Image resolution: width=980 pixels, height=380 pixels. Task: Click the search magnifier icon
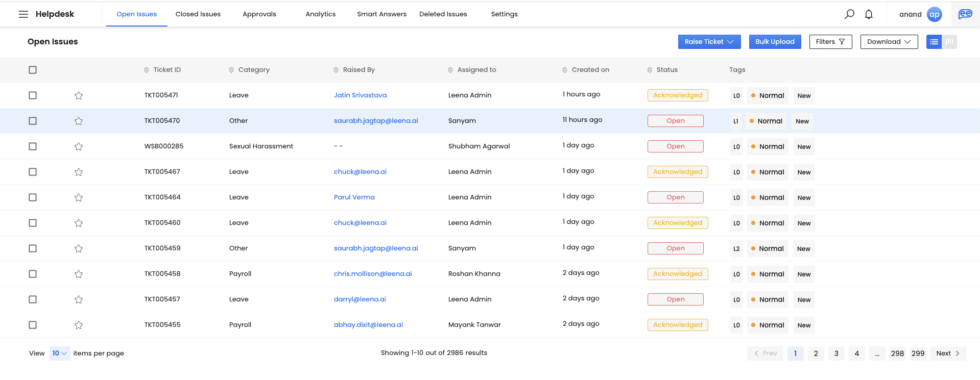pyautogui.click(x=849, y=14)
